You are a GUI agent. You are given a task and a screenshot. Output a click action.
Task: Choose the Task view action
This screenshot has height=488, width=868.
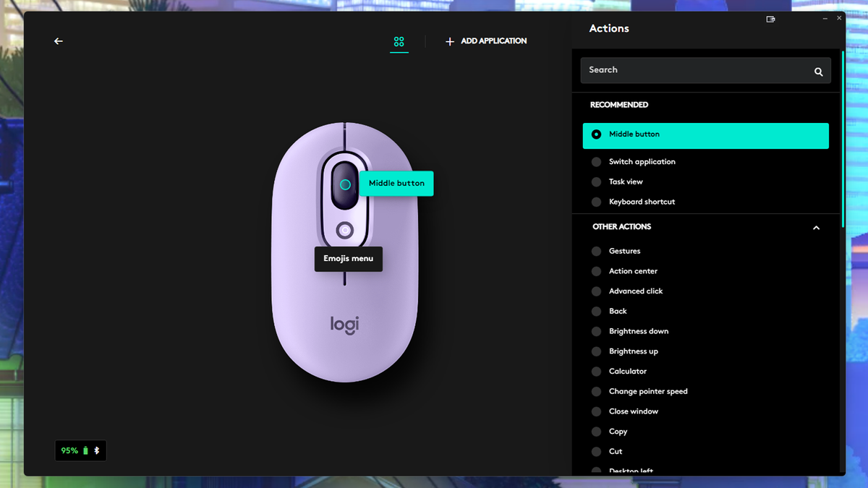[x=626, y=181]
